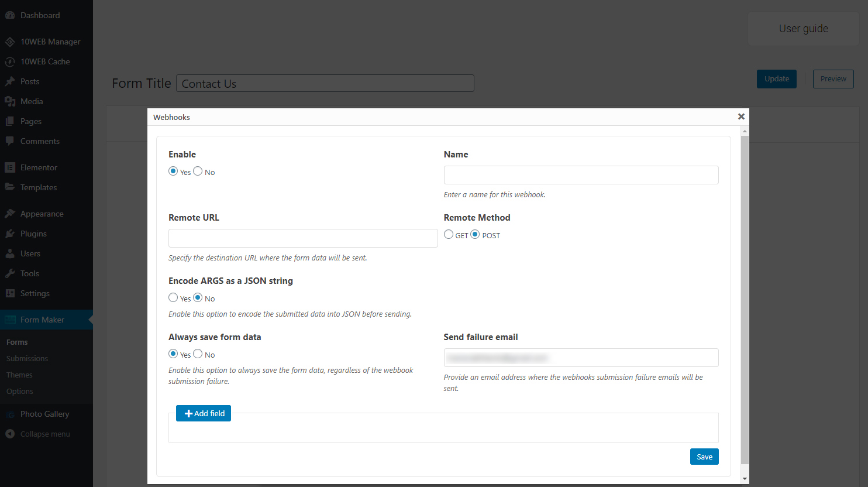Select Yes for Enable
Image resolution: width=868 pixels, height=487 pixels.
pyautogui.click(x=173, y=171)
